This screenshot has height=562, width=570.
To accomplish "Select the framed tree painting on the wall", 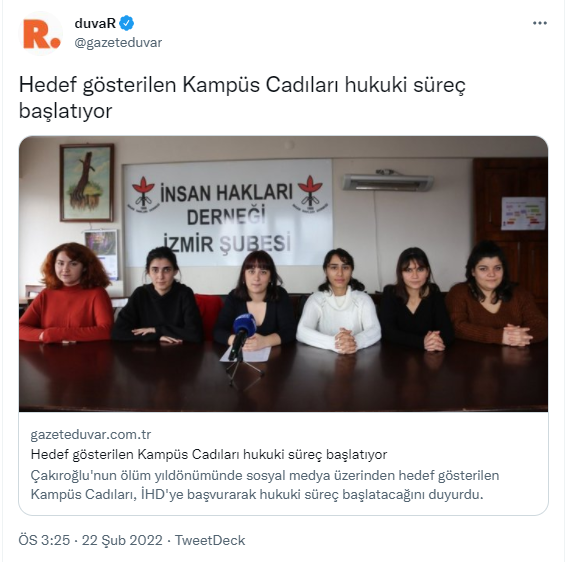I will [x=87, y=182].
